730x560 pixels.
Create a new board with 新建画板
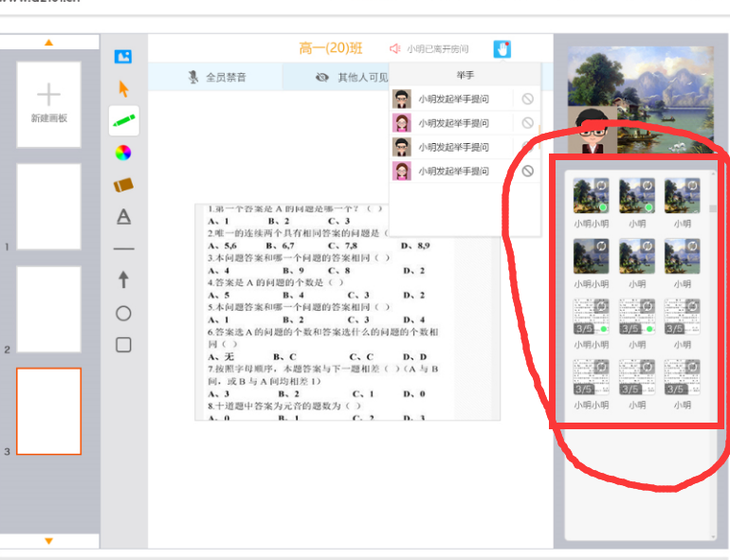pos(49,105)
